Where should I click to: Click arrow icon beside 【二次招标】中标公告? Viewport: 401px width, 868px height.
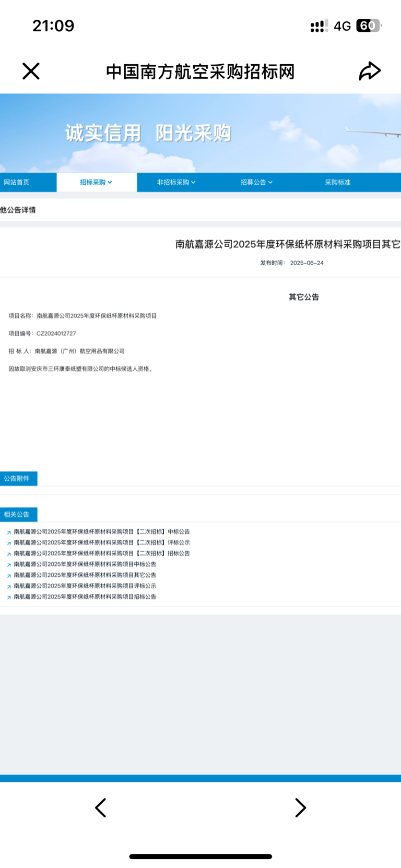(x=9, y=532)
